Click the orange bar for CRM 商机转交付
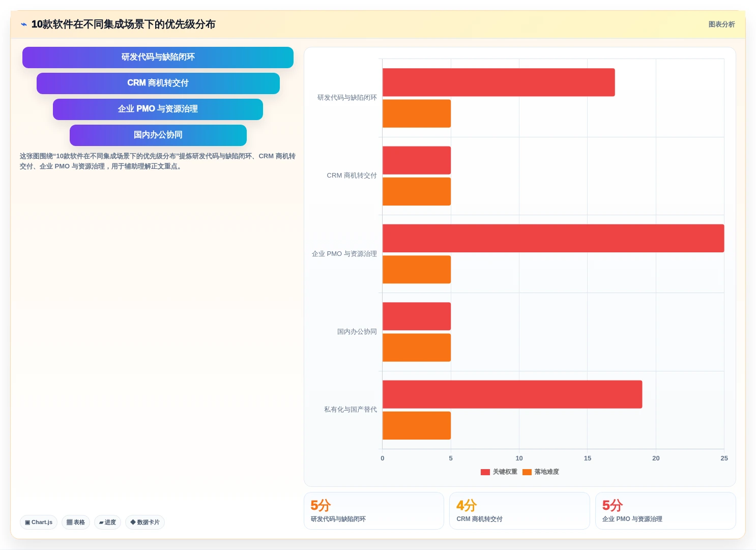 (x=417, y=191)
